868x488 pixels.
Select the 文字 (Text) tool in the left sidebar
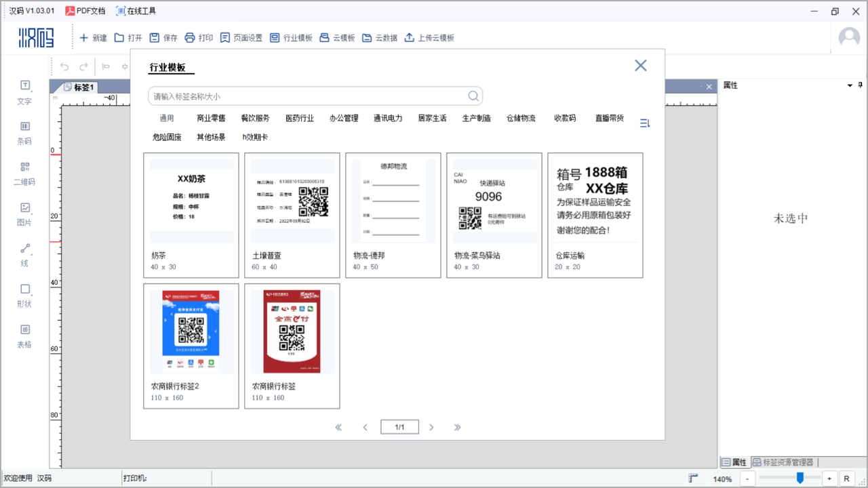(x=24, y=91)
